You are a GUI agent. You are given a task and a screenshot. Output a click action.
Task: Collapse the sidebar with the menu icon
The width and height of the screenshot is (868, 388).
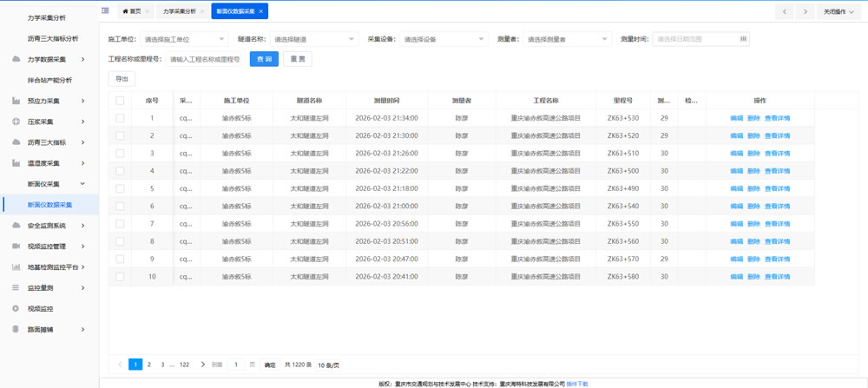[x=106, y=11]
